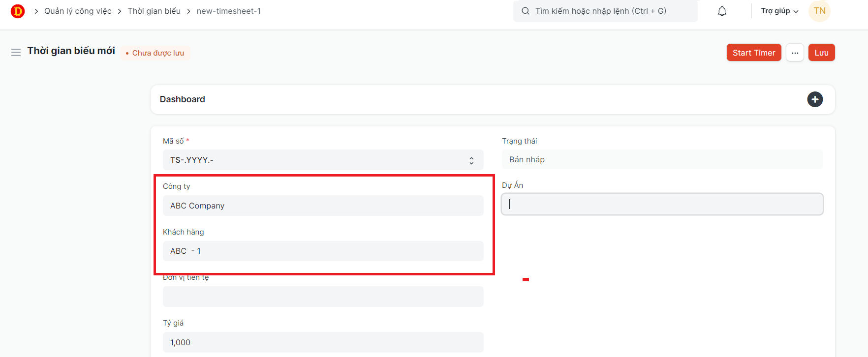Open the three-dots more options menu
This screenshot has height=357, width=868.
point(795,53)
